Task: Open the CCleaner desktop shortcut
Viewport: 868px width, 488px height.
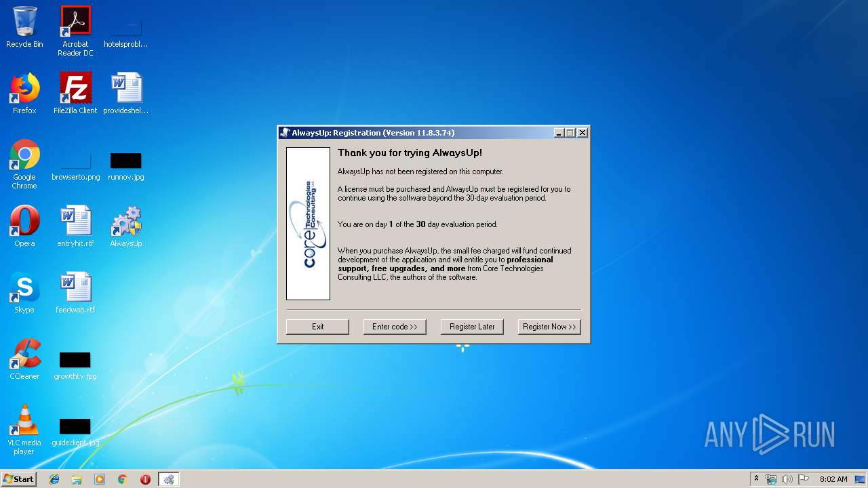Action: pos(24,359)
